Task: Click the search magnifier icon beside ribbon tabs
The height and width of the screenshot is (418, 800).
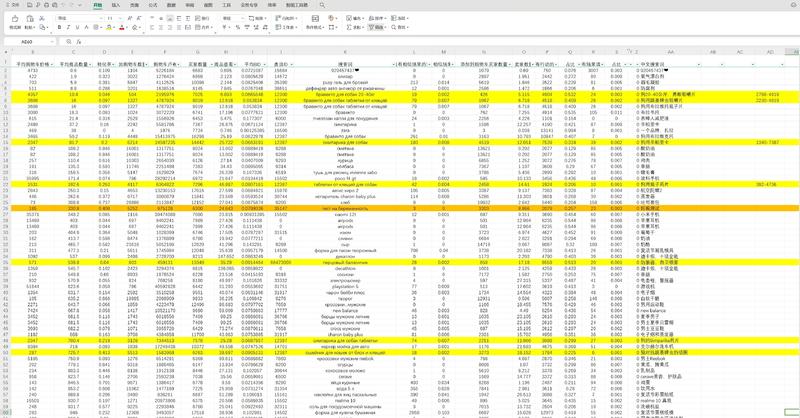Action: click(322, 5)
